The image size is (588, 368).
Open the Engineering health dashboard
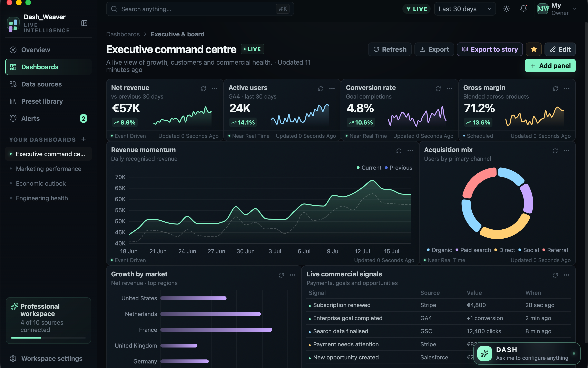coord(48,198)
